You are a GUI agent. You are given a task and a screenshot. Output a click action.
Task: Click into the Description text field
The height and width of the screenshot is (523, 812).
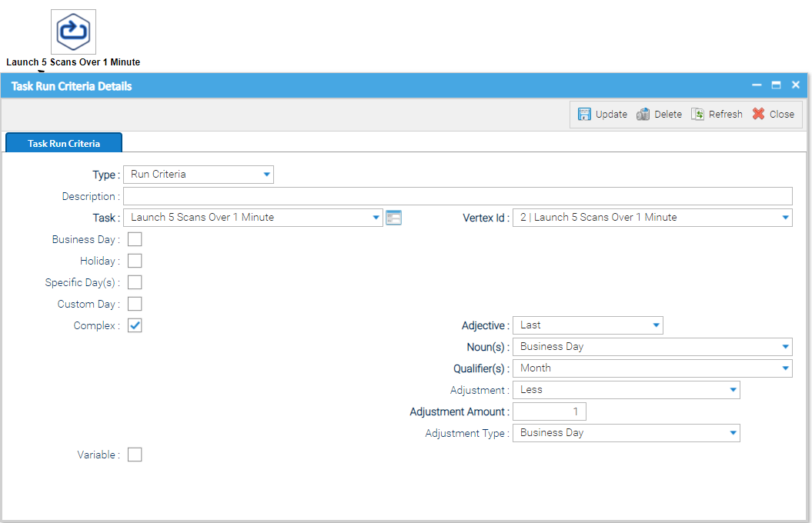[x=457, y=196]
